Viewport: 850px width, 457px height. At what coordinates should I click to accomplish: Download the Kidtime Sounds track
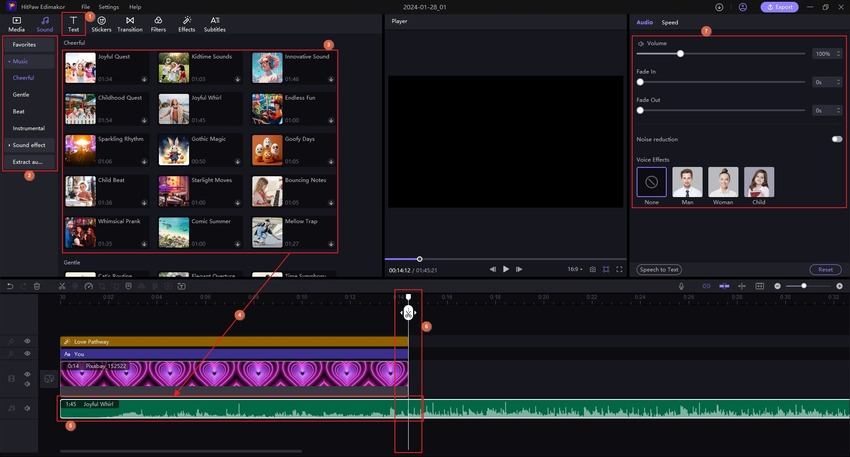(237, 79)
